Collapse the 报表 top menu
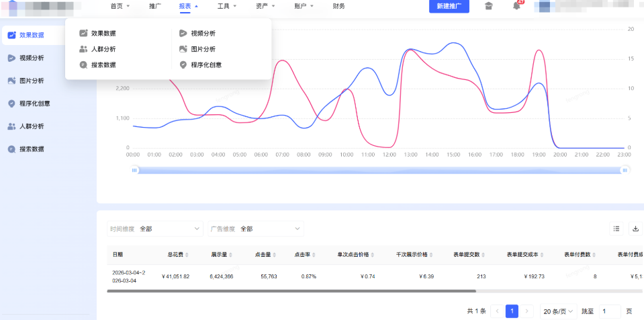Viewport: 644px width, 320px height. pos(189,6)
